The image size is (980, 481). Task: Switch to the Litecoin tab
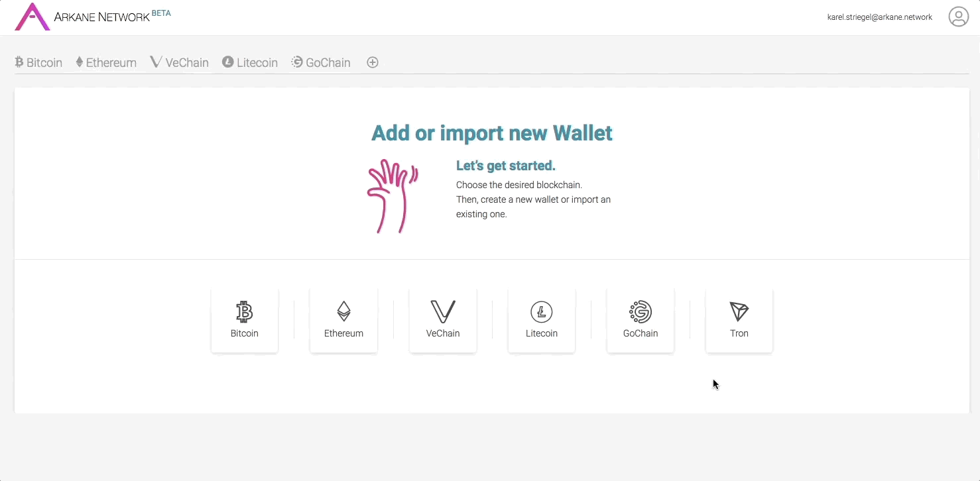(x=250, y=62)
